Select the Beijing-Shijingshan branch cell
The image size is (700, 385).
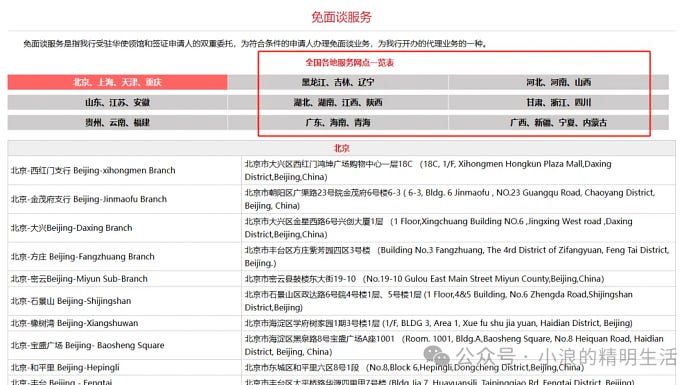pyautogui.click(x=125, y=301)
